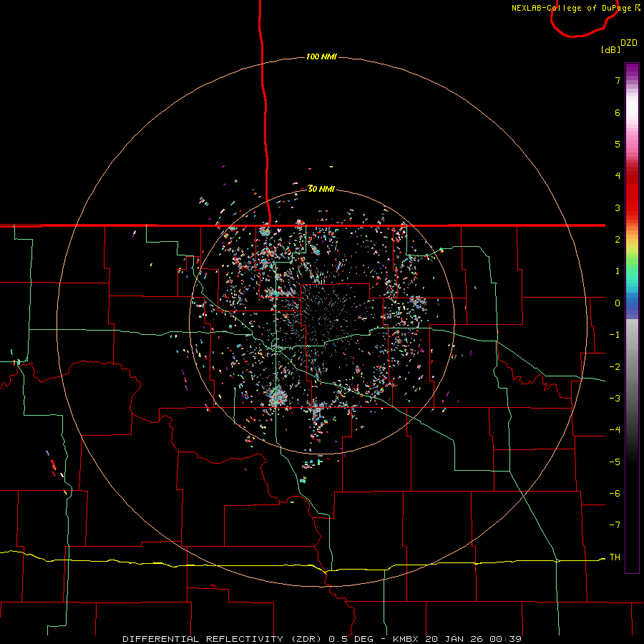644x644 pixels.
Task: Click the 5 value on color scale
Action: coord(618,144)
